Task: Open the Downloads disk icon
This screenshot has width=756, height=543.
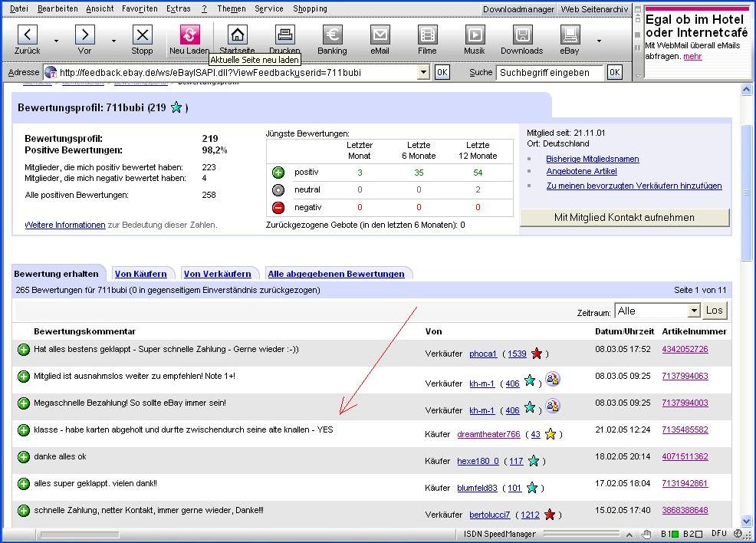Action: coord(522,35)
